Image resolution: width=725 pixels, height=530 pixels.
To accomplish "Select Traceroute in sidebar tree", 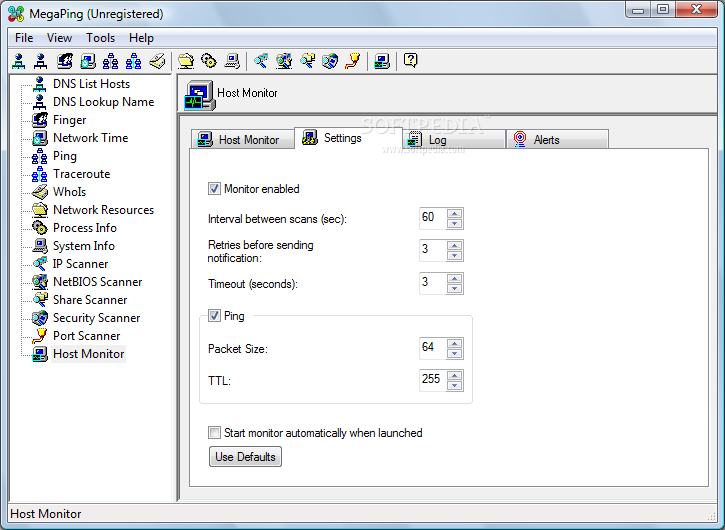I will click(x=81, y=174).
